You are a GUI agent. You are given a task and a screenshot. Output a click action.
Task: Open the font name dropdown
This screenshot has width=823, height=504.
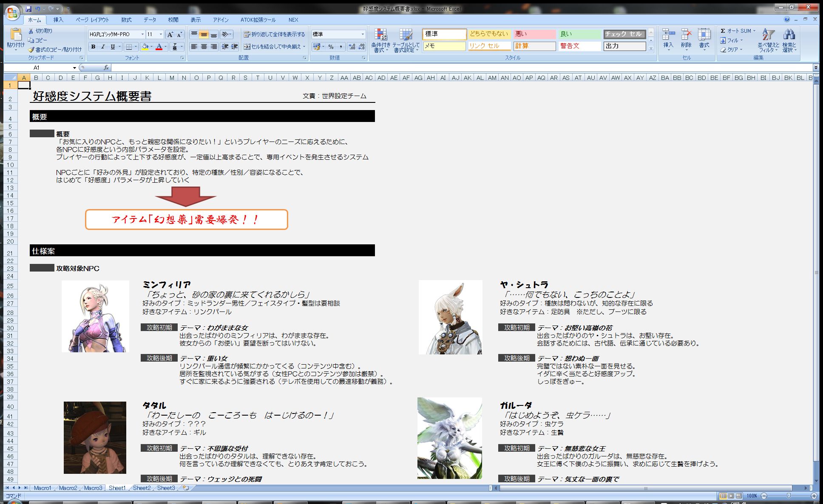pos(142,34)
